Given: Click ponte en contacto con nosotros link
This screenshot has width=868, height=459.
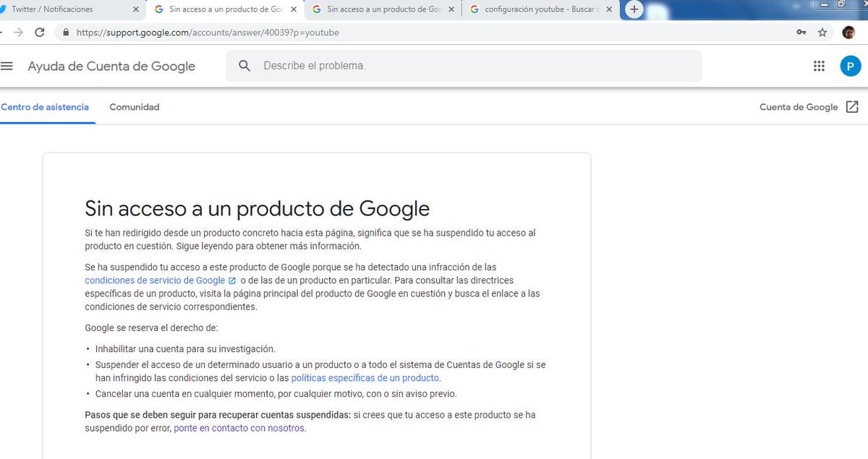Looking at the screenshot, I should click(x=239, y=428).
